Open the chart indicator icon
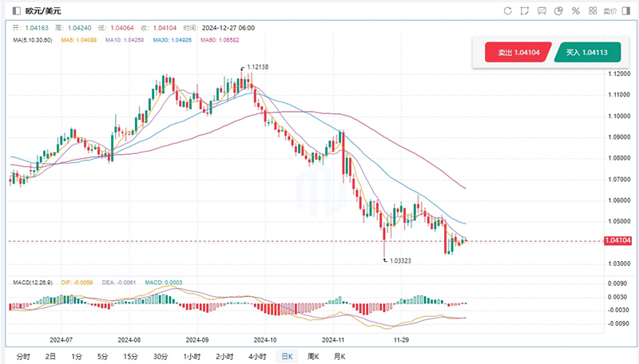This screenshot has height=364, width=639. (x=542, y=11)
